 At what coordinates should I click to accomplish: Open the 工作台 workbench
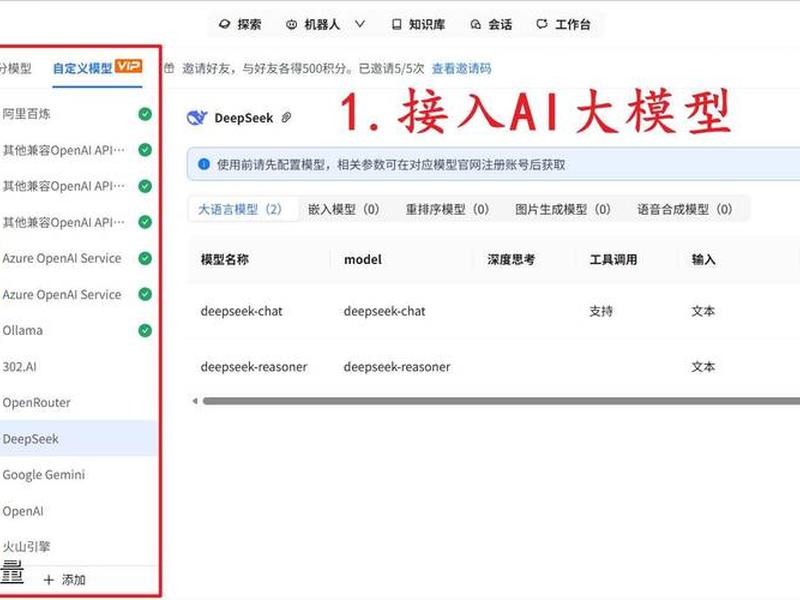(x=564, y=24)
